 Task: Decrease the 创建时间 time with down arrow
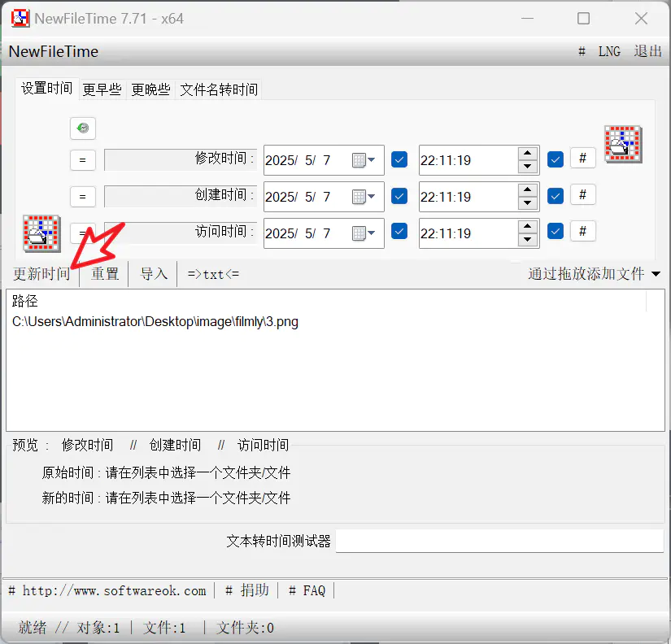(x=528, y=202)
